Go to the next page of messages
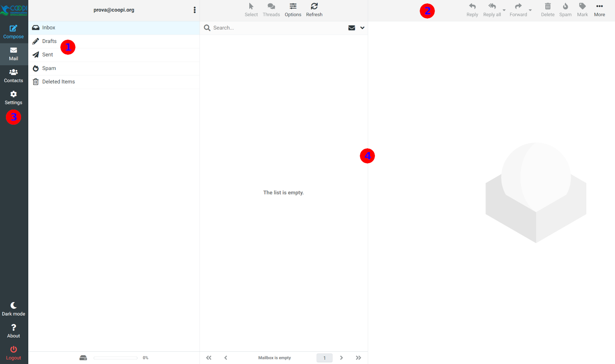This screenshot has width=615, height=364. [341, 358]
